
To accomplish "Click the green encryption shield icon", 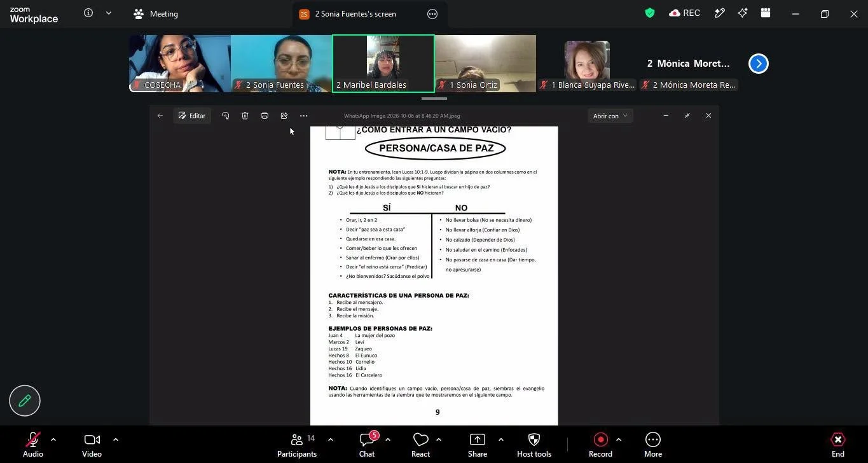I will [x=650, y=13].
